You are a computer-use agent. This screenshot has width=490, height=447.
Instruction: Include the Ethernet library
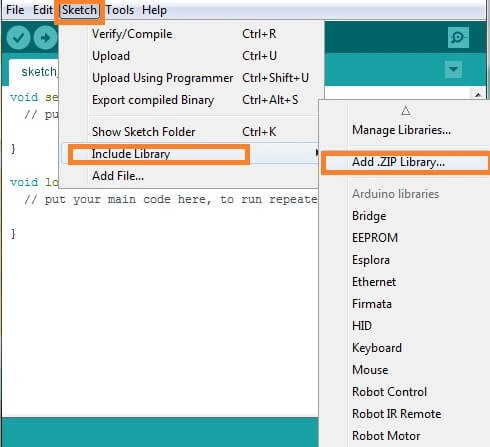click(x=374, y=282)
